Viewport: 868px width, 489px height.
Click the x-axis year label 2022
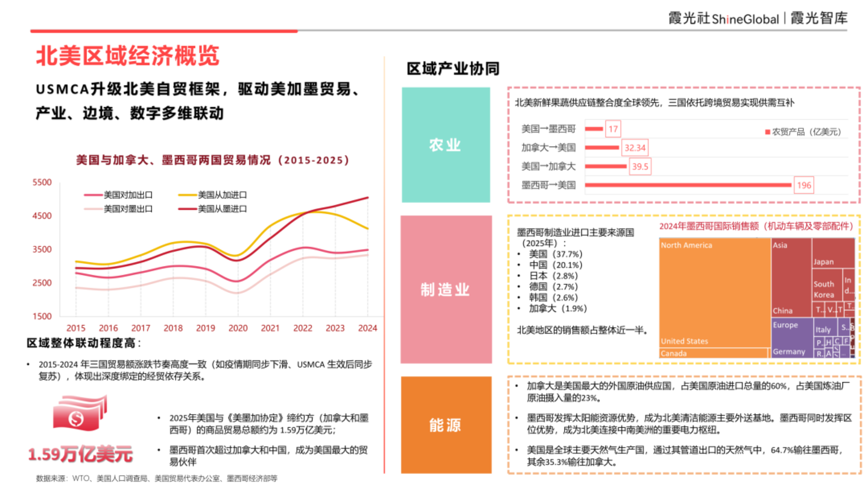(303, 328)
